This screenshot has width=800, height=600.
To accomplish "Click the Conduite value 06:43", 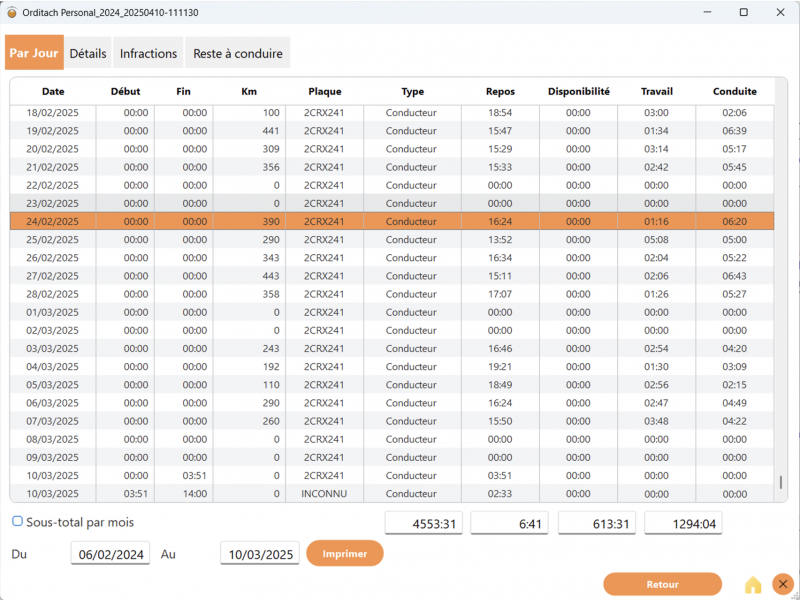I will pyautogui.click(x=735, y=276).
